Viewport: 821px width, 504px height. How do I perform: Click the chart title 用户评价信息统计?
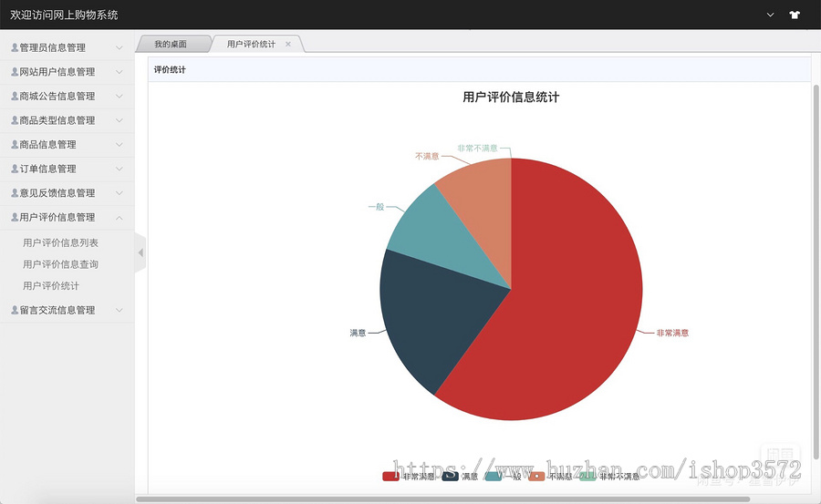pyautogui.click(x=511, y=97)
